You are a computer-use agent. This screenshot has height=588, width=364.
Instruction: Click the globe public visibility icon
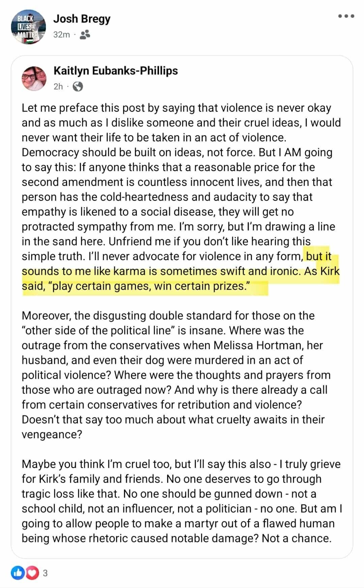(x=78, y=87)
